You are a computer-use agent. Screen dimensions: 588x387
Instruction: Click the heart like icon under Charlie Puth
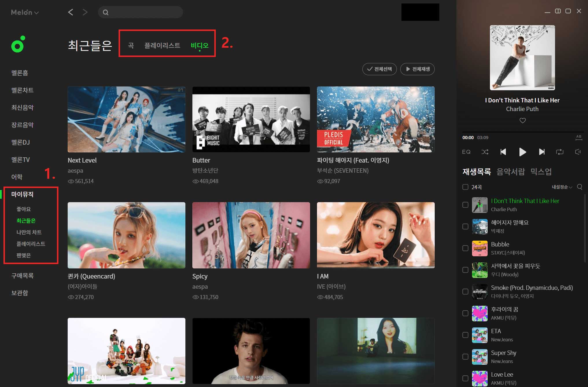[522, 120]
